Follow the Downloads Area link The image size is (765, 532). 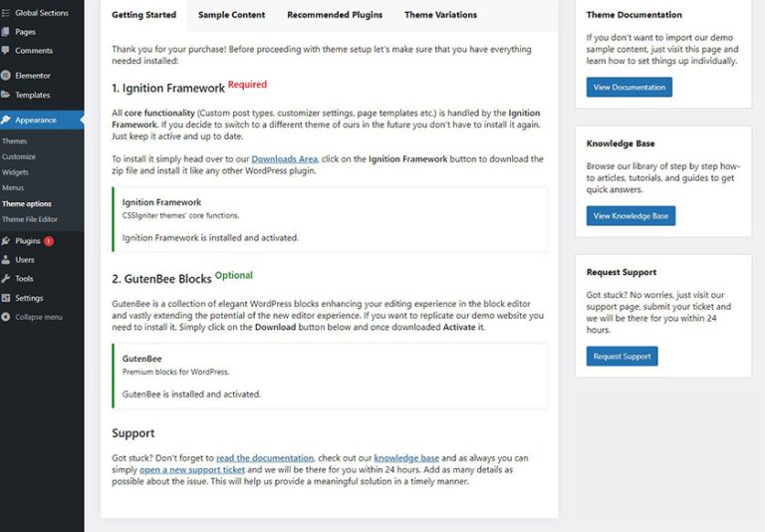(284, 159)
